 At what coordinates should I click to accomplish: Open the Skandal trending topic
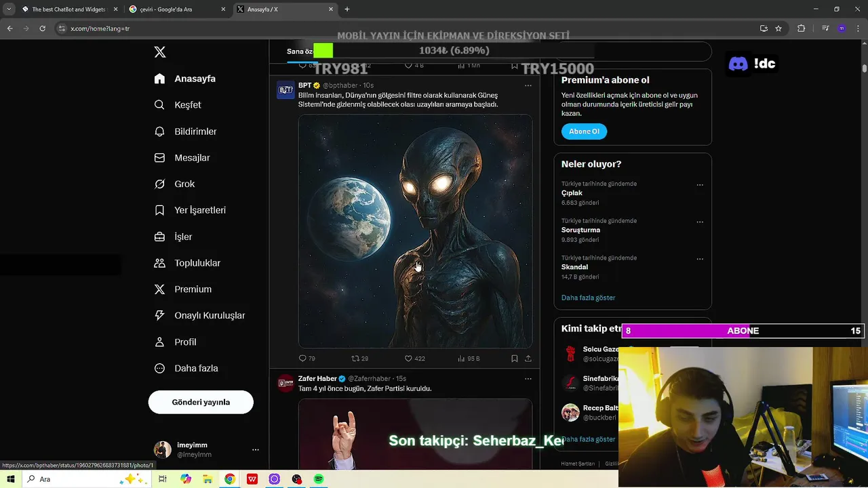pyautogui.click(x=574, y=267)
